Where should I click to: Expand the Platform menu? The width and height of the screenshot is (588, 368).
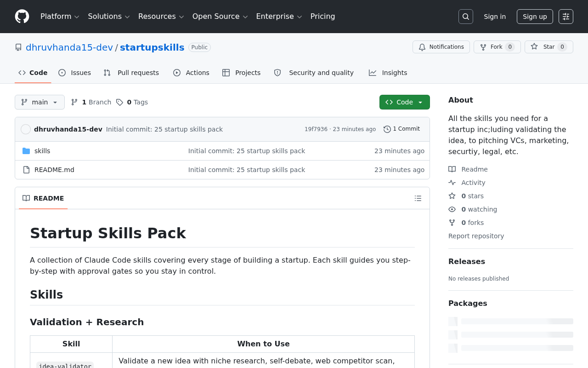click(60, 17)
